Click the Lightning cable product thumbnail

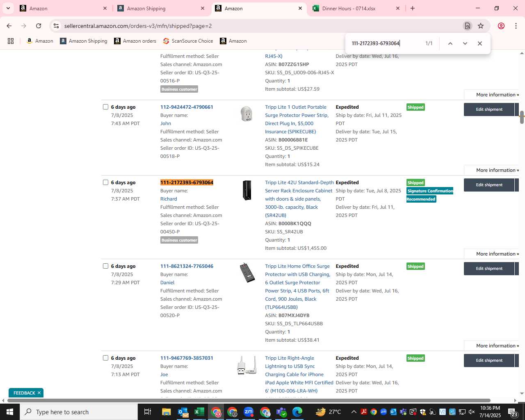(247, 365)
